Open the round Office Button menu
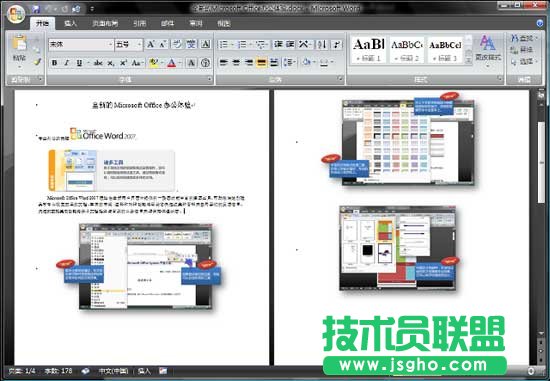 point(16,14)
